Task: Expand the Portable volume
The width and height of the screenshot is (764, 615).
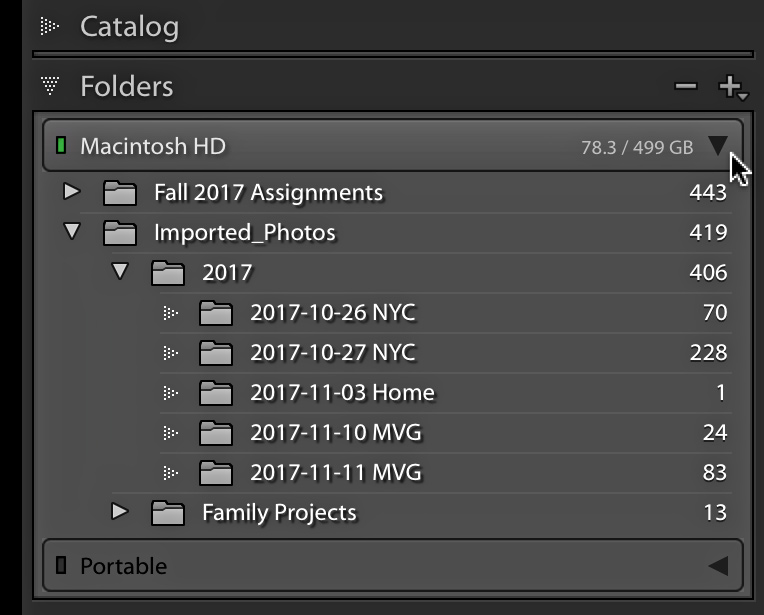Action: tap(718, 566)
